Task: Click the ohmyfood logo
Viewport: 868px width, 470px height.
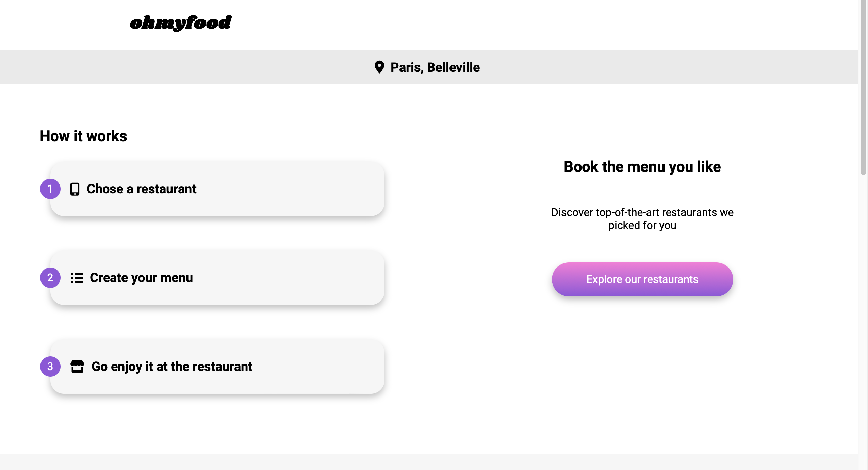Action: point(181,22)
